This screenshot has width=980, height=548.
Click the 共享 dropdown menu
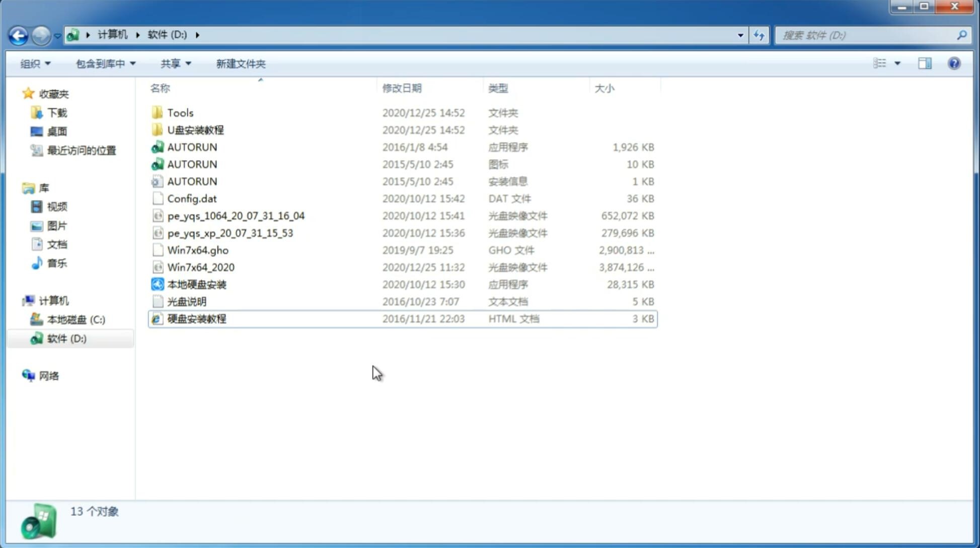point(174,63)
